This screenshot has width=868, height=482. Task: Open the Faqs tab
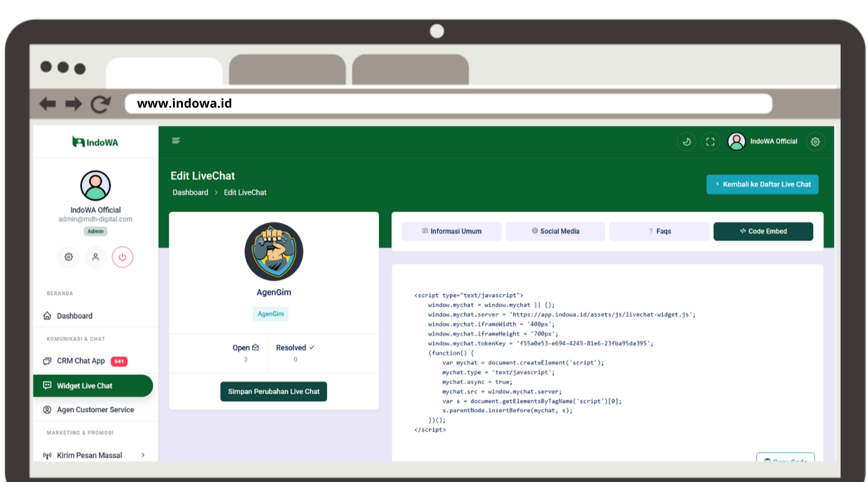(659, 231)
